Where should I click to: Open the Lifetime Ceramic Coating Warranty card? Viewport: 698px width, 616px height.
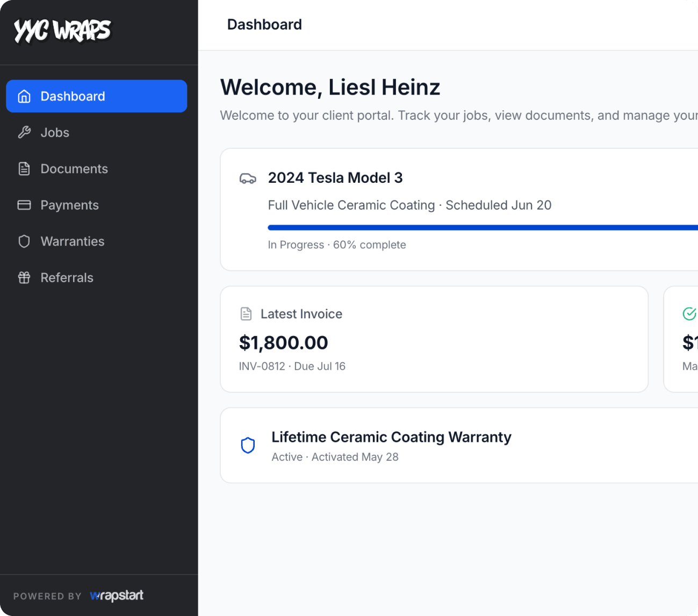(459, 446)
